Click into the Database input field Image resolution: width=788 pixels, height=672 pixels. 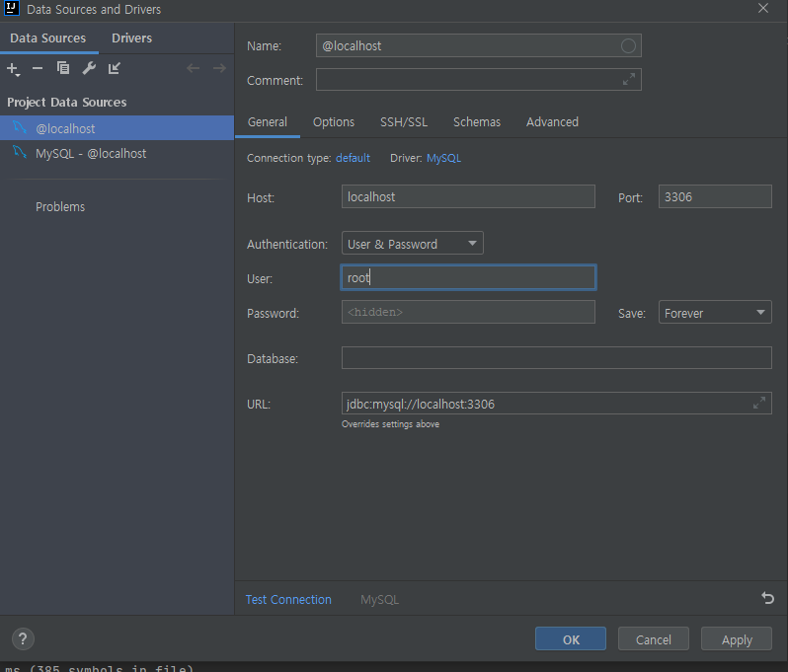(556, 358)
